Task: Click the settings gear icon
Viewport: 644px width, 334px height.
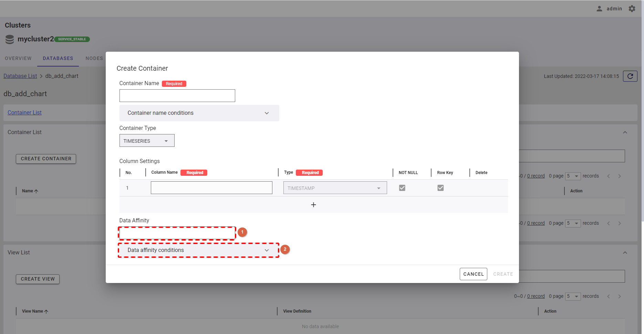Action: point(632,9)
